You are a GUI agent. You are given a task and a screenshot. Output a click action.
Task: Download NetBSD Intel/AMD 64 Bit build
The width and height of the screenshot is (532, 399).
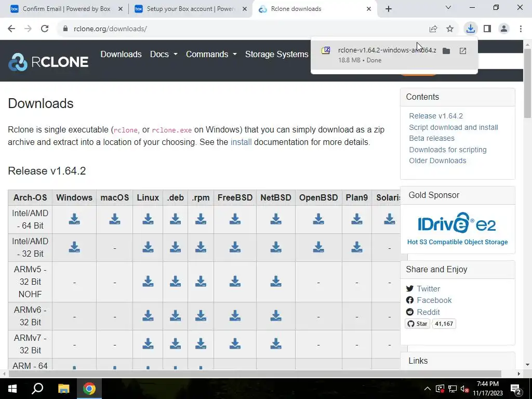(276, 219)
